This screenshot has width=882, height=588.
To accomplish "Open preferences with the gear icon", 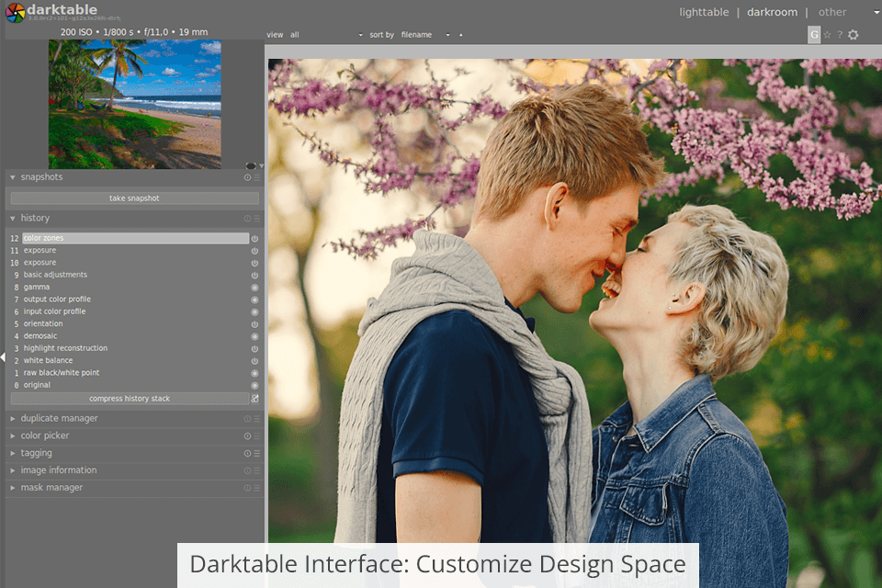I will (x=853, y=35).
